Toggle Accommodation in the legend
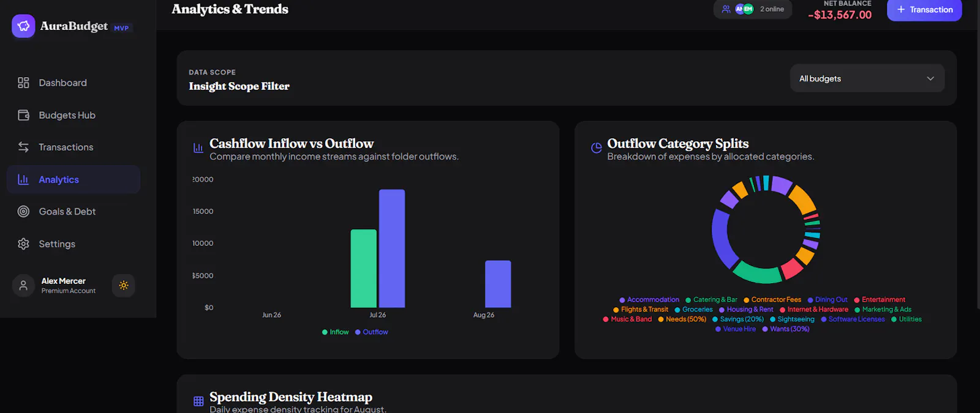980x413 pixels. [649, 300]
